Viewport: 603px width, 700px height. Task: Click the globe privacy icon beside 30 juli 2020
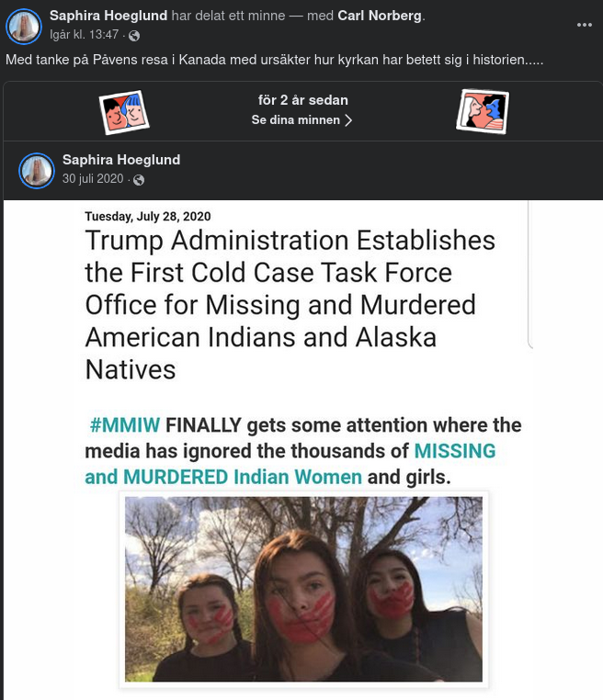(x=139, y=180)
